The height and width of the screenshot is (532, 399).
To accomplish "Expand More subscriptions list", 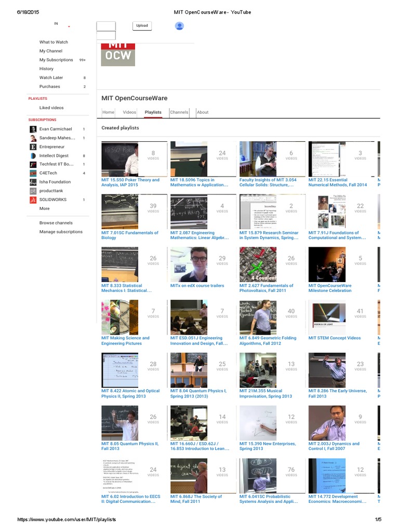I will (x=45, y=209).
